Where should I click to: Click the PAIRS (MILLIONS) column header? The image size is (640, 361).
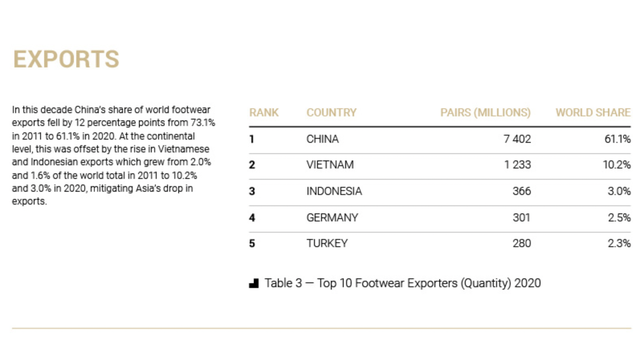[485, 112]
